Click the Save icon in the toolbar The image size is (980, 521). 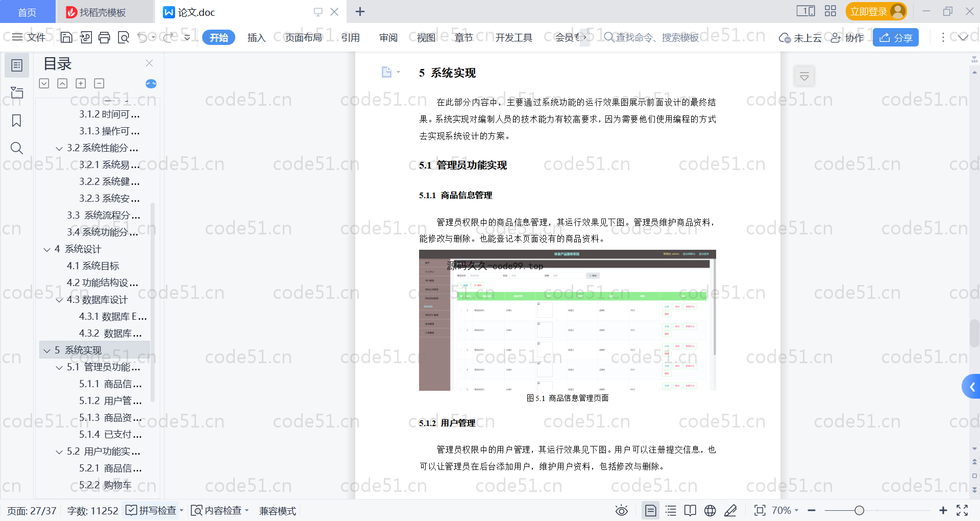(x=66, y=37)
